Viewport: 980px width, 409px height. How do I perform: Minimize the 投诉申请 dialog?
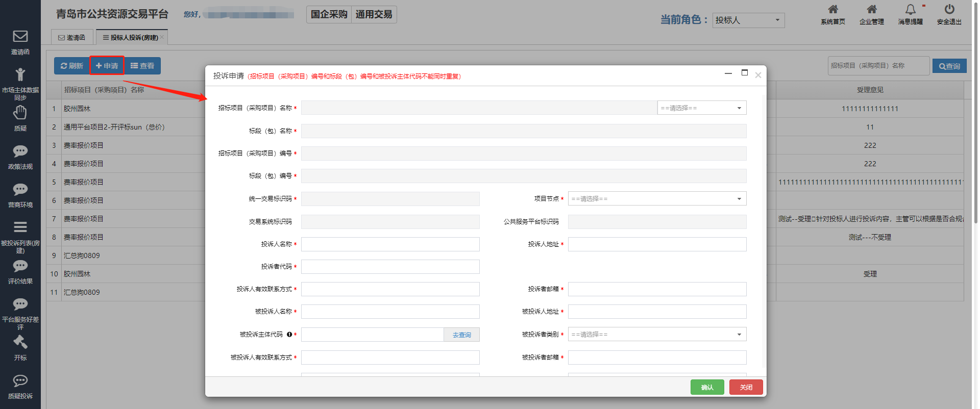(x=728, y=74)
